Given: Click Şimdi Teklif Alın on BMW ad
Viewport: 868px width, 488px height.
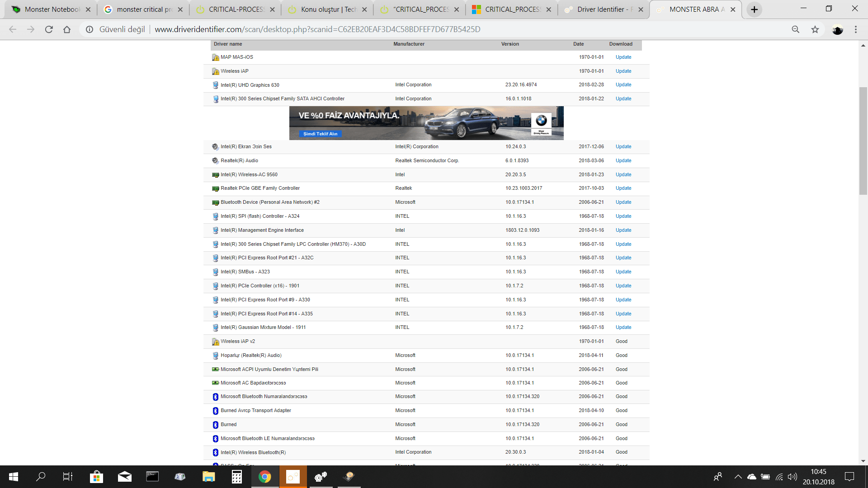Looking at the screenshot, I should pos(320,134).
